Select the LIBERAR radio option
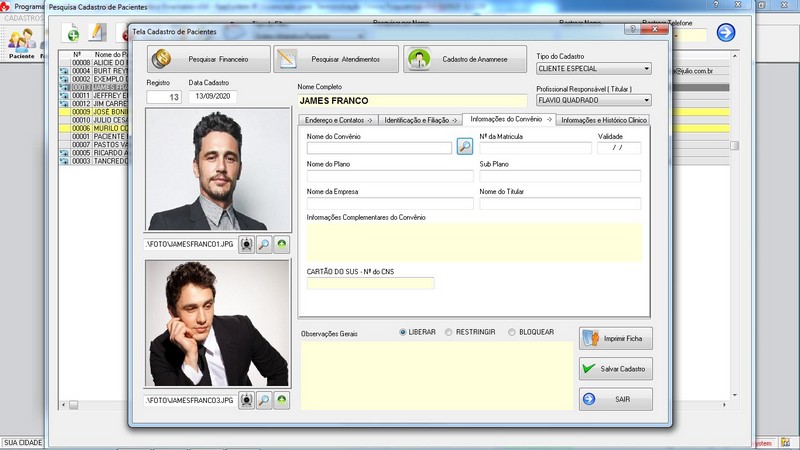800x450 pixels. [x=403, y=332]
